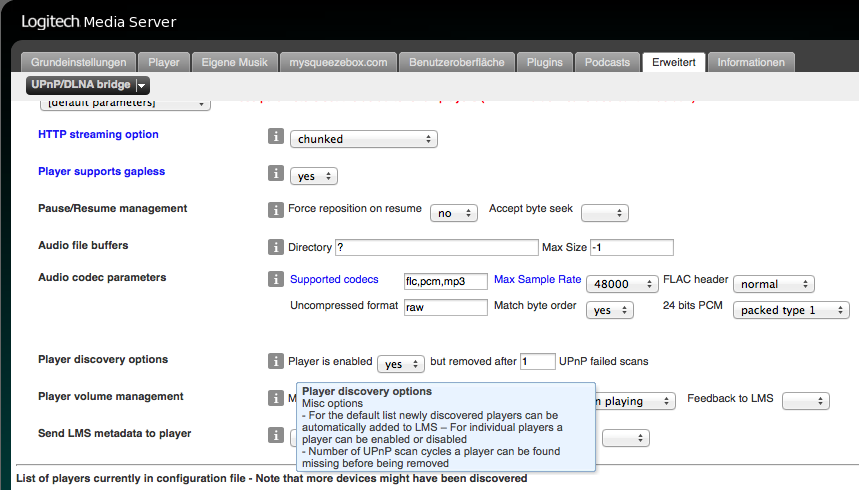This screenshot has height=490, width=859.
Task: Click info icon for Send LMS metadata
Action: [276, 435]
